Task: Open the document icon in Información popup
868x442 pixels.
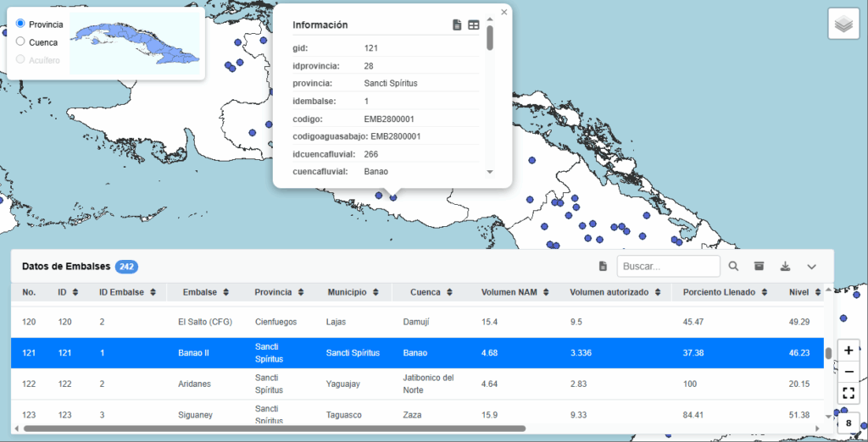Action: coord(458,25)
